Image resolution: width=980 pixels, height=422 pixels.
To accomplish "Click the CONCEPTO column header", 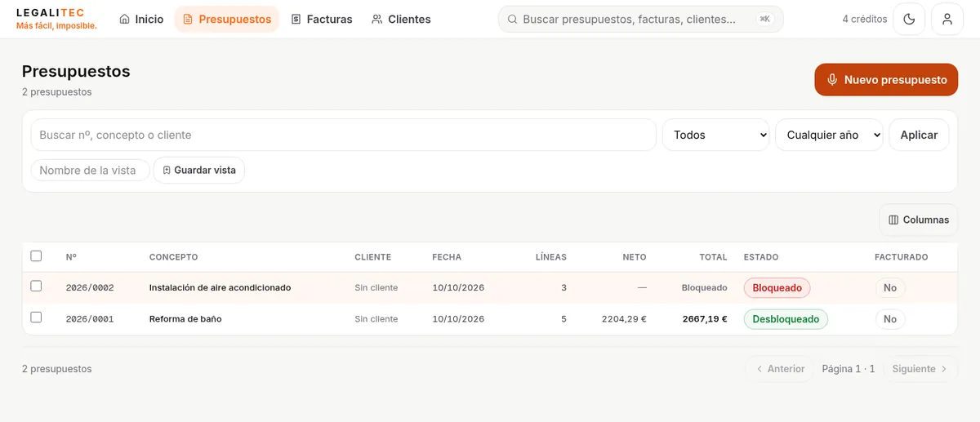I will [x=173, y=257].
